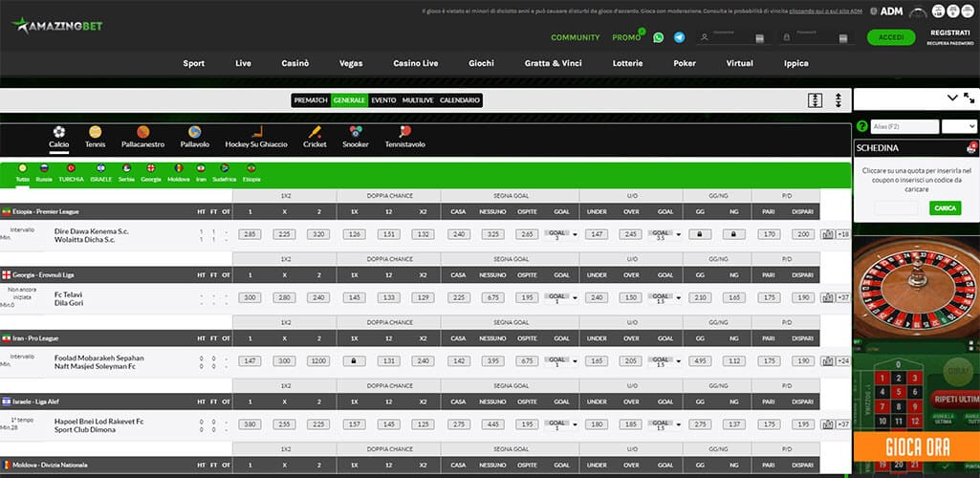This screenshot has width=980, height=478.
Task: Click the AmazingBet logo
Action: coord(56,26)
